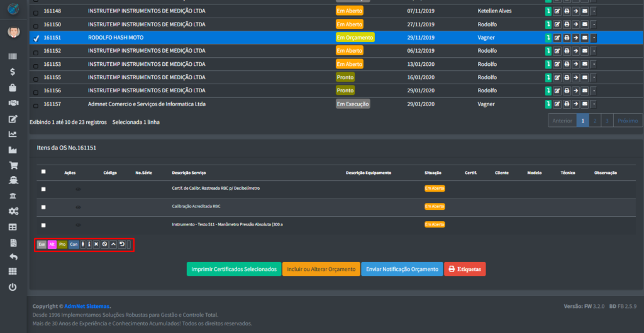Open the dropdown for order 161151 row
The height and width of the screenshot is (333, 644).
pos(594,38)
